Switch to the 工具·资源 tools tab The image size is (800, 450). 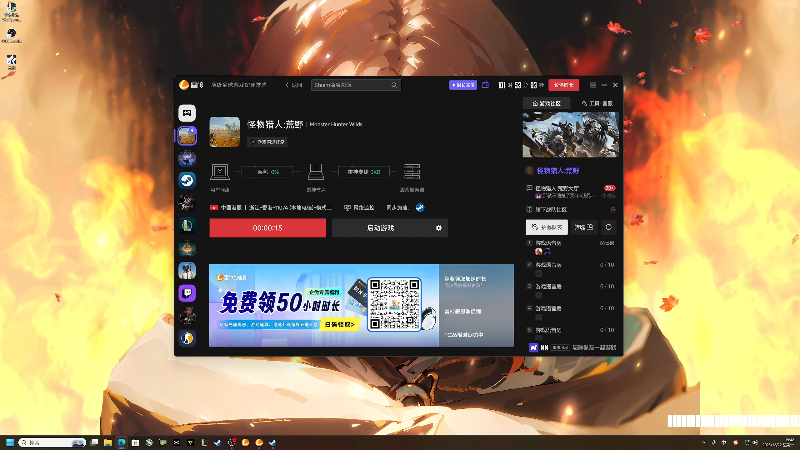coord(596,103)
